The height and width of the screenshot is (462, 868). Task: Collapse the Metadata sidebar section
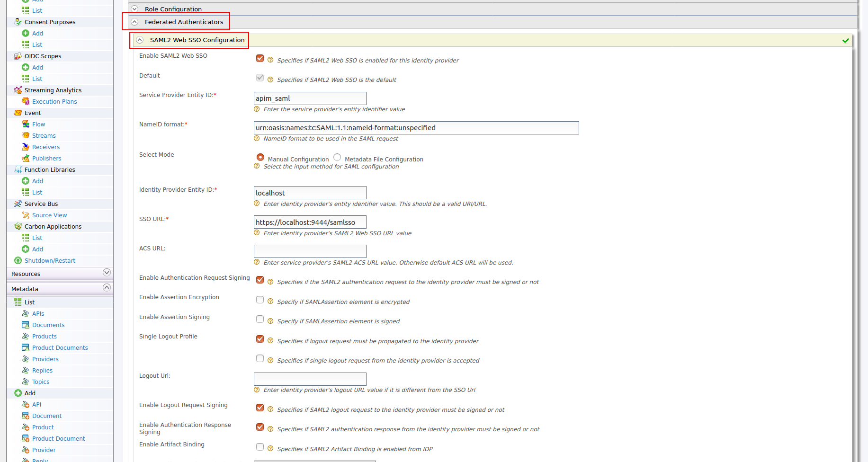pos(107,288)
